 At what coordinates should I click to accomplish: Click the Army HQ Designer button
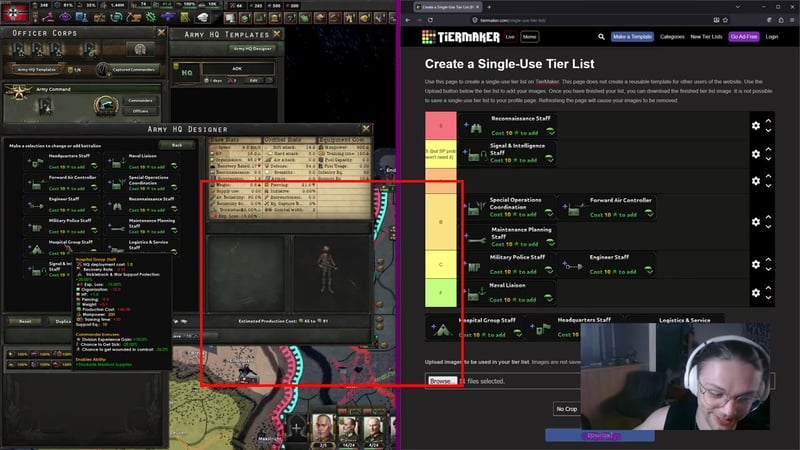coord(253,49)
